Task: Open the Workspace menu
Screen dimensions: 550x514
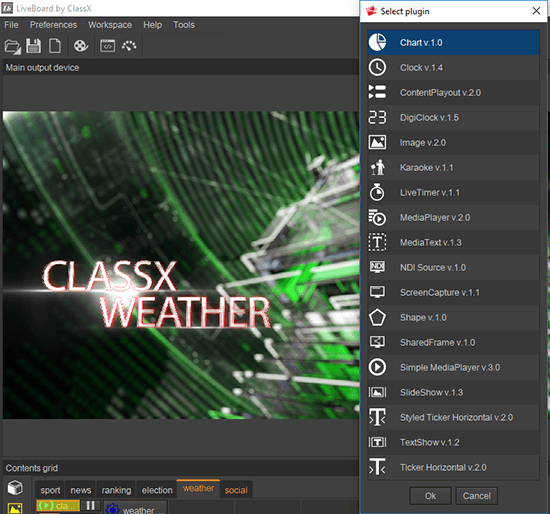Action: (110, 25)
